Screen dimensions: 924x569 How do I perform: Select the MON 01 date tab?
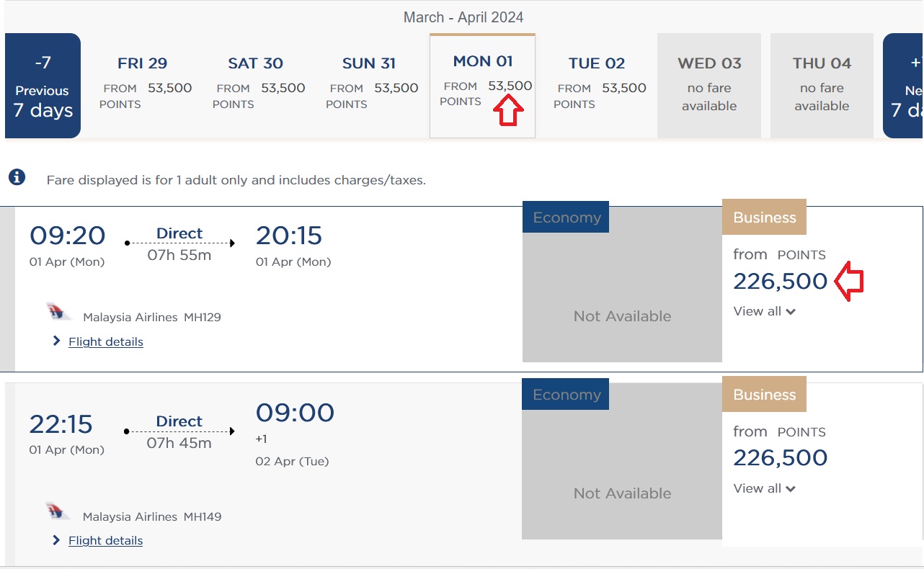482,85
